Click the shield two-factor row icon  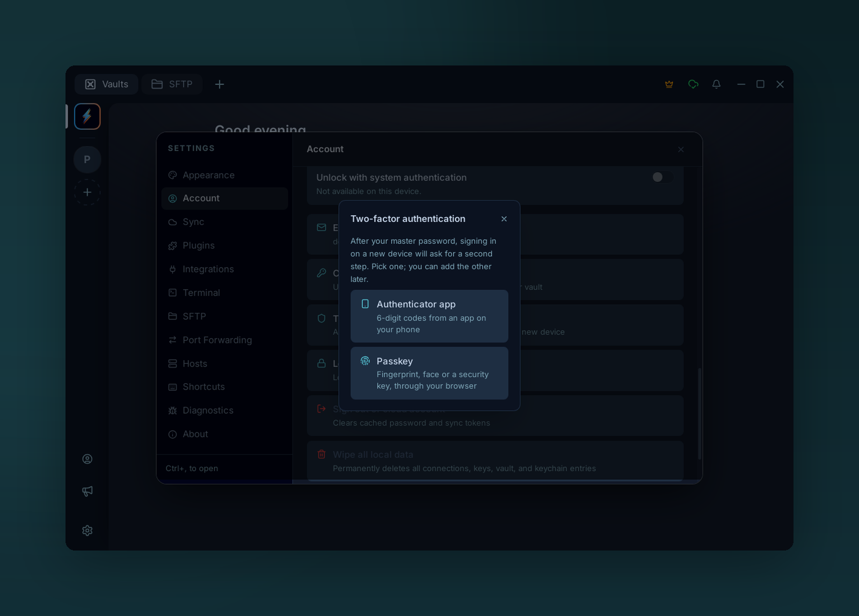coord(322,318)
